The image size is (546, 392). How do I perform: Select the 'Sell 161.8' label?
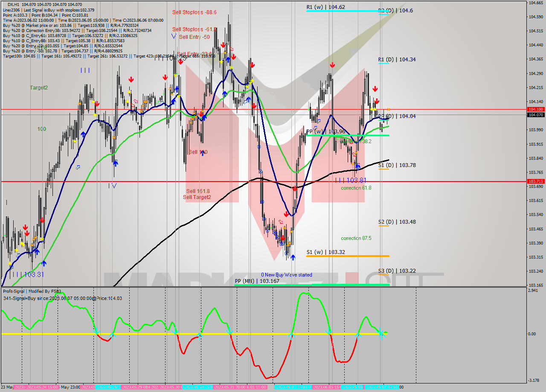198,191
